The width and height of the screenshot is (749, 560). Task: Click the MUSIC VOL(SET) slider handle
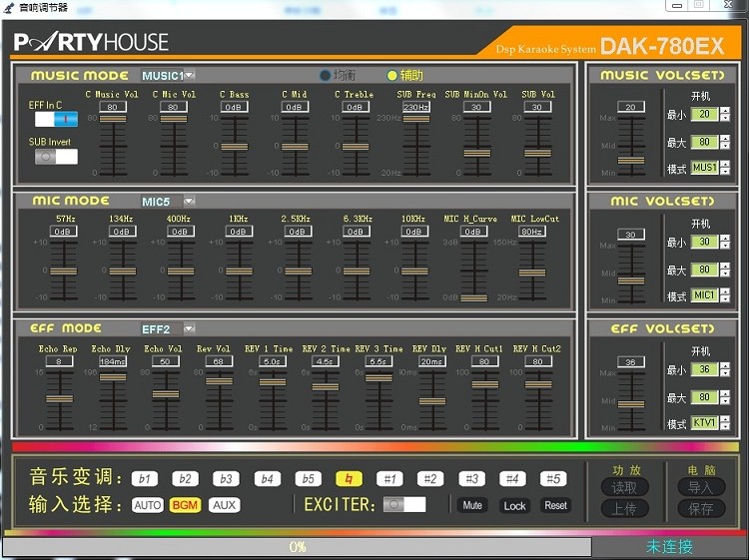[x=631, y=161]
